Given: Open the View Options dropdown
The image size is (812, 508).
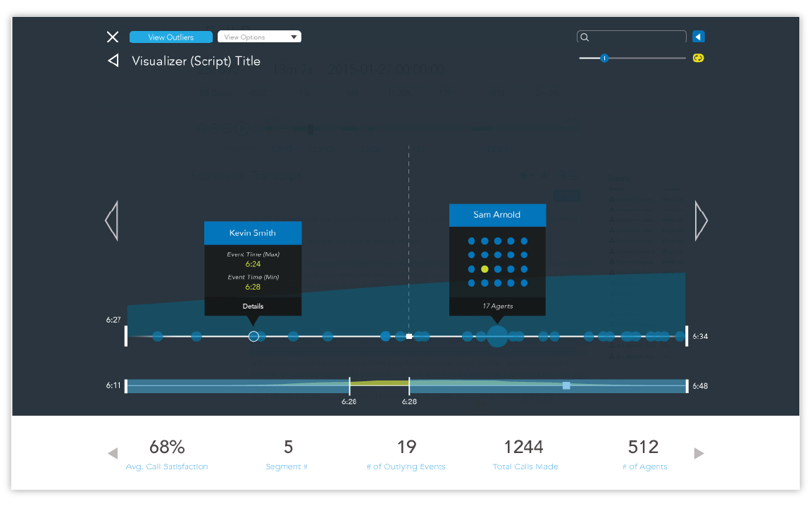Looking at the screenshot, I should pos(259,37).
